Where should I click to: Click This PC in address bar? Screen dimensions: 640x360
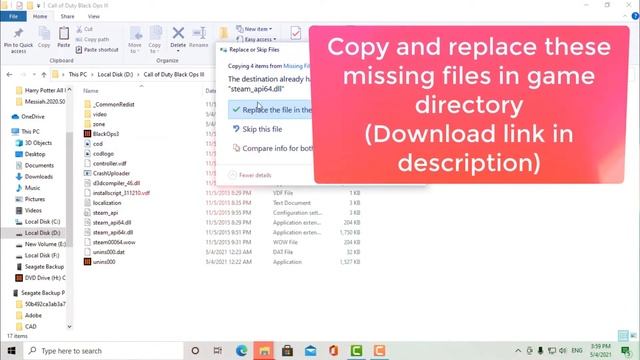[78, 75]
